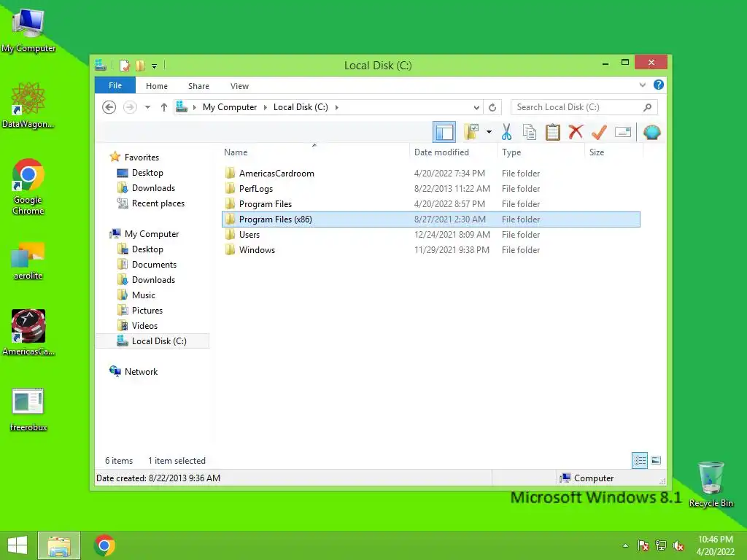Open Videos under My Computer

[x=144, y=326]
